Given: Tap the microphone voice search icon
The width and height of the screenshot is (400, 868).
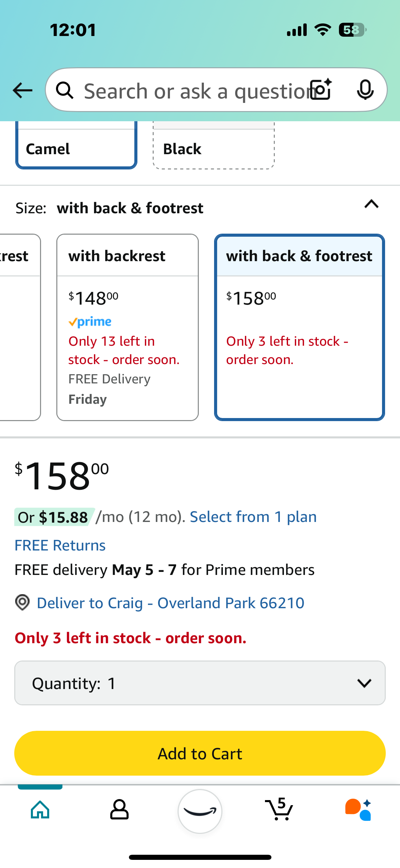Looking at the screenshot, I should tap(365, 90).
